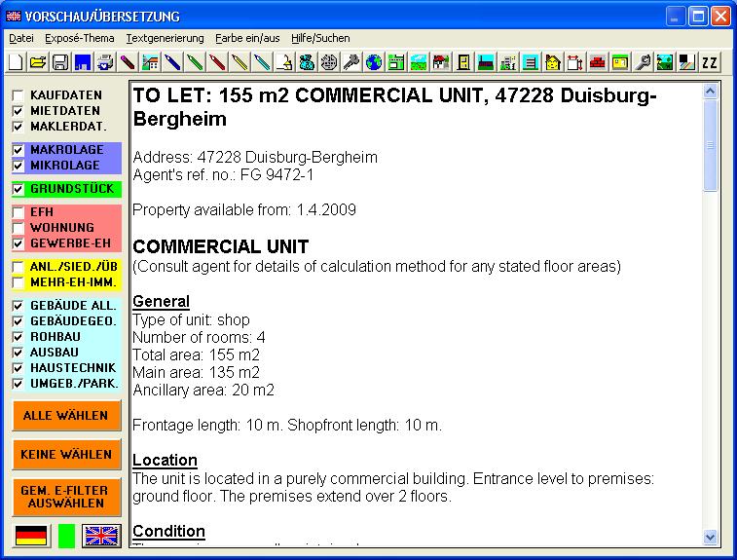Screen dimensions: 737x560
Task: Open a file with the folder icon
Action: coord(37,63)
